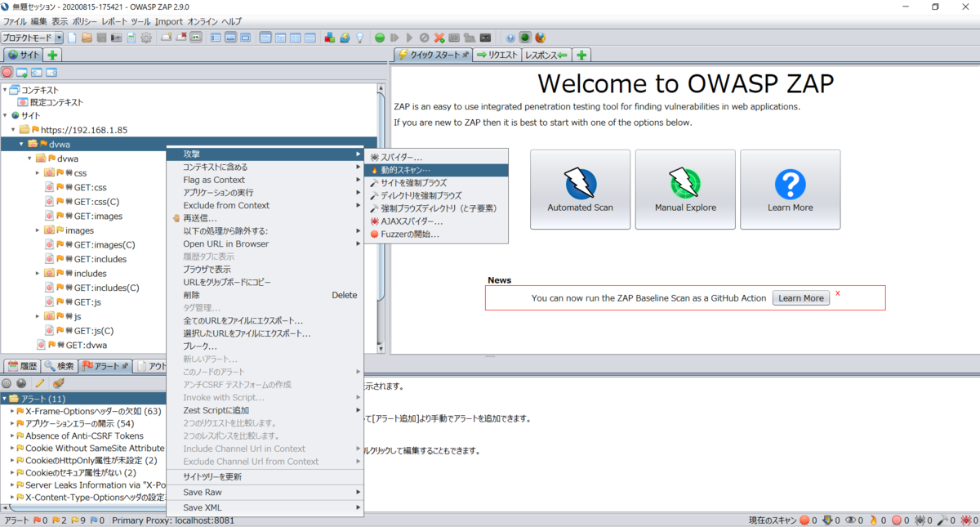Open the レポート menu in menu bar
Screen dimensions: 980x527
(114, 21)
